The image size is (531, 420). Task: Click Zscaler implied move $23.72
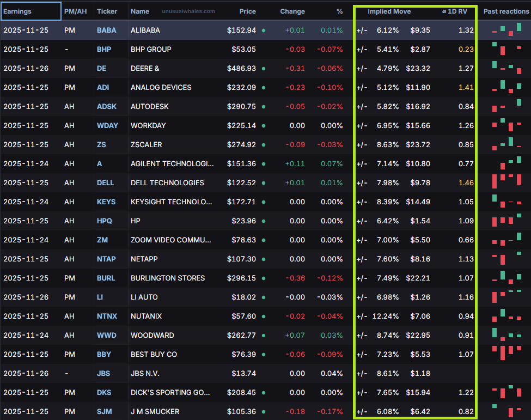[418, 144]
